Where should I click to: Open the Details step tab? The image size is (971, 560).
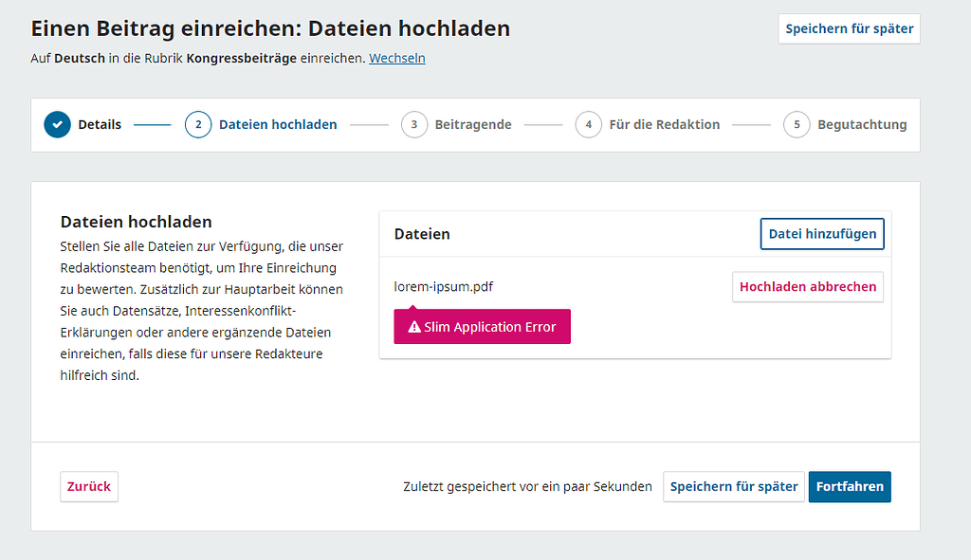click(82, 124)
